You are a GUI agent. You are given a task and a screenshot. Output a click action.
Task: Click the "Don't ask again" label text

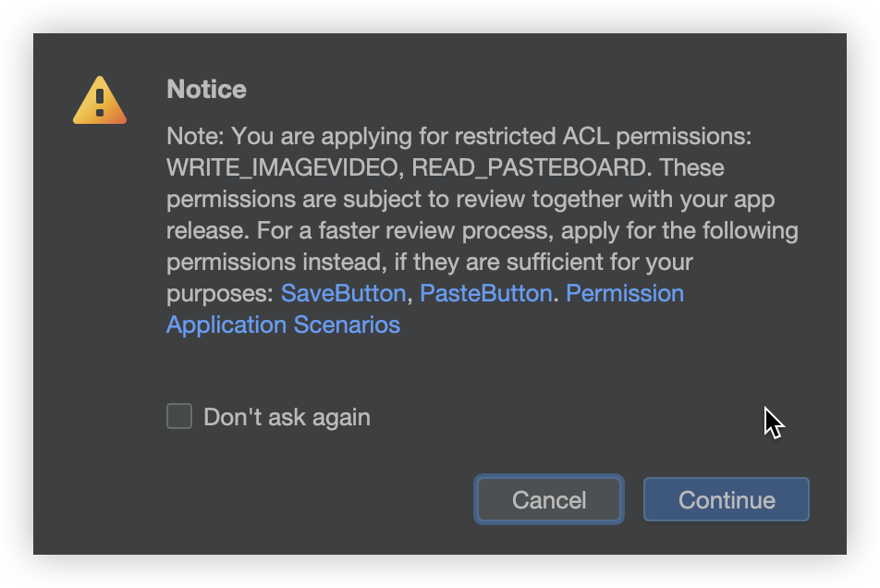287,418
